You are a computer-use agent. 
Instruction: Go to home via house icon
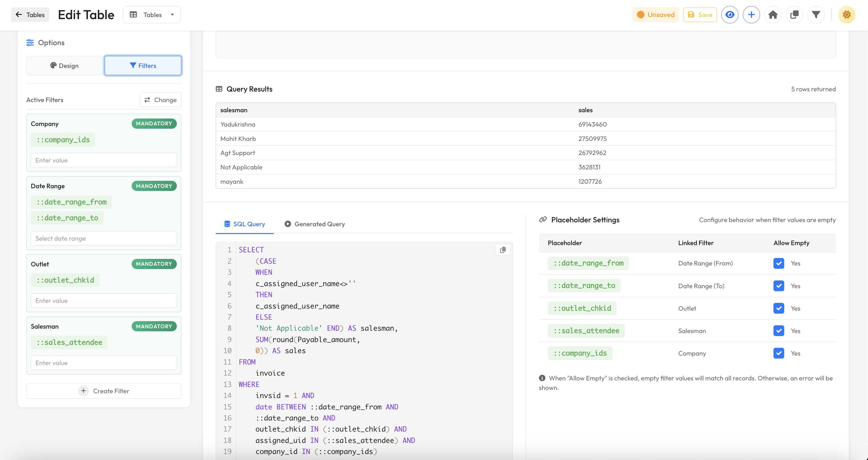click(x=773, y=15)
